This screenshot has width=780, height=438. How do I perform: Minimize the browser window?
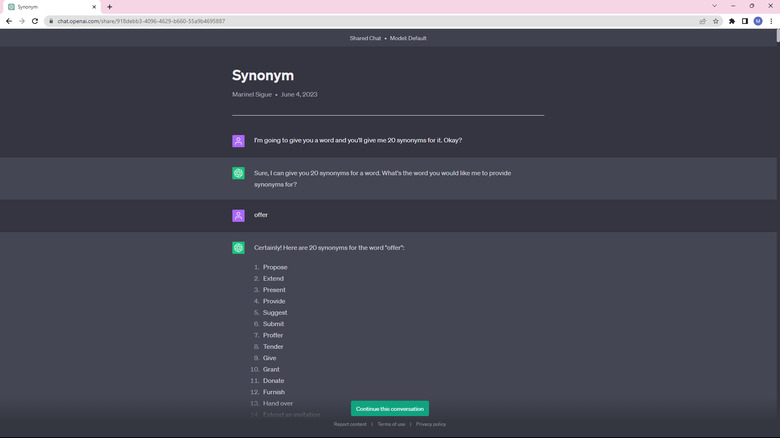733,6
